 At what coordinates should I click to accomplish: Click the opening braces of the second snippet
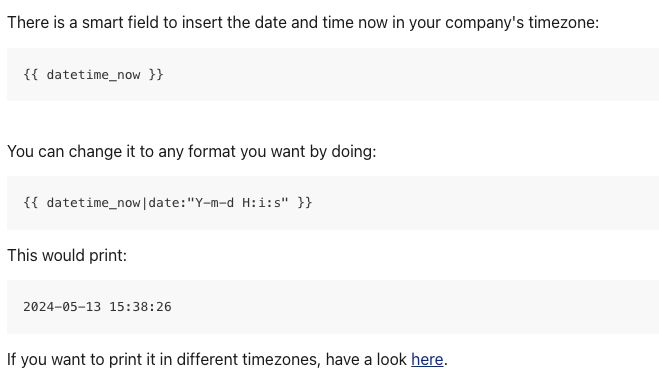31,203
